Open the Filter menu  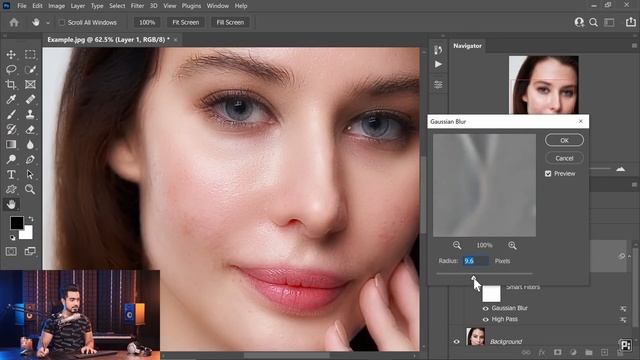click(137, 6)
